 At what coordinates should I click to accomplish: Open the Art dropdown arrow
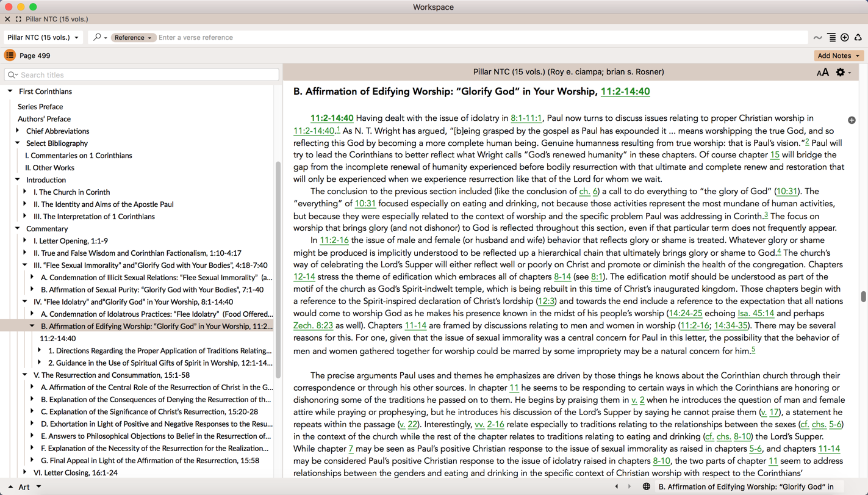39,486
